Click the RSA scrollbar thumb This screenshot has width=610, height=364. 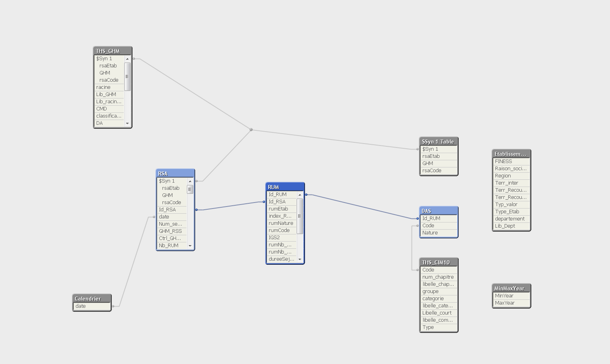tap(190, 189)
